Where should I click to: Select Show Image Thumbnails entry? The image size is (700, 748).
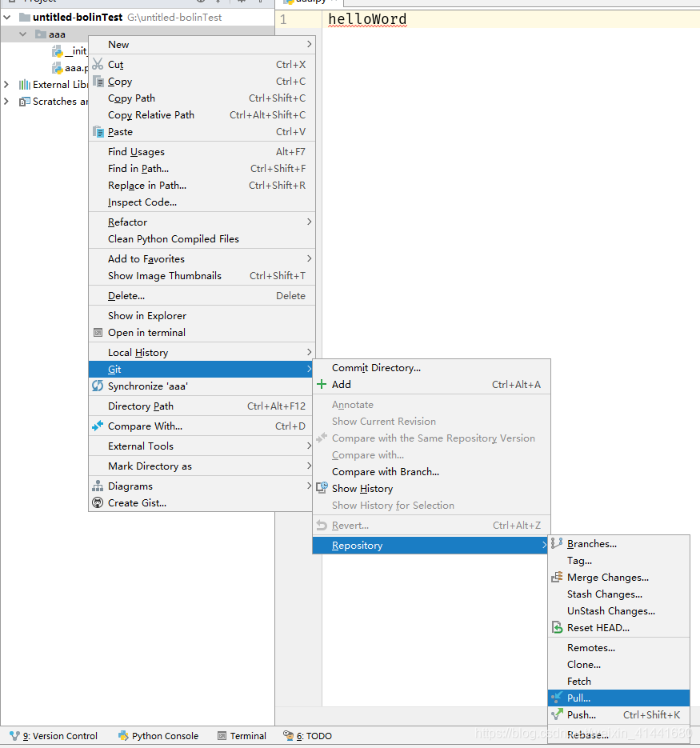point(202,276)
